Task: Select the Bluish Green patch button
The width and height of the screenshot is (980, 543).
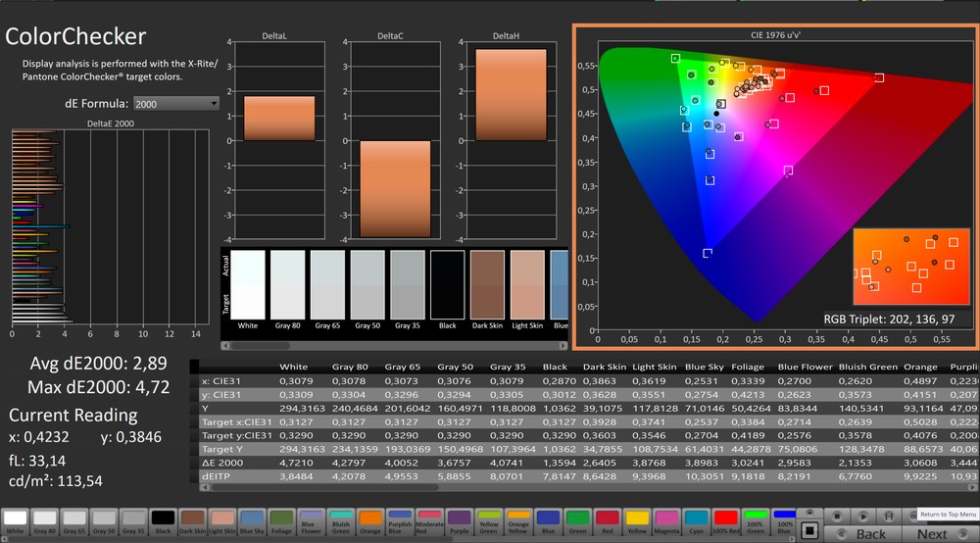Action: point(341,521)
